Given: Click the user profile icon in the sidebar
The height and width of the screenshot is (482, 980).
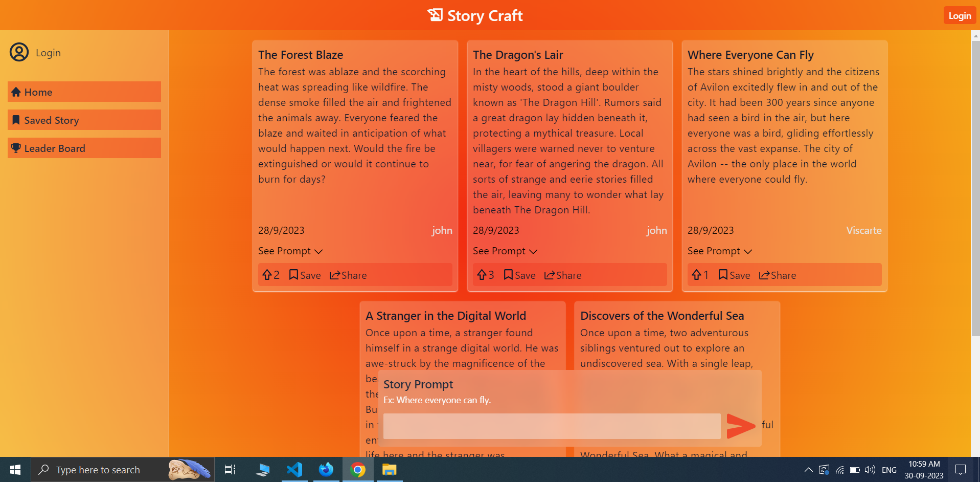Looking at the screenshot, I should 19,52.
